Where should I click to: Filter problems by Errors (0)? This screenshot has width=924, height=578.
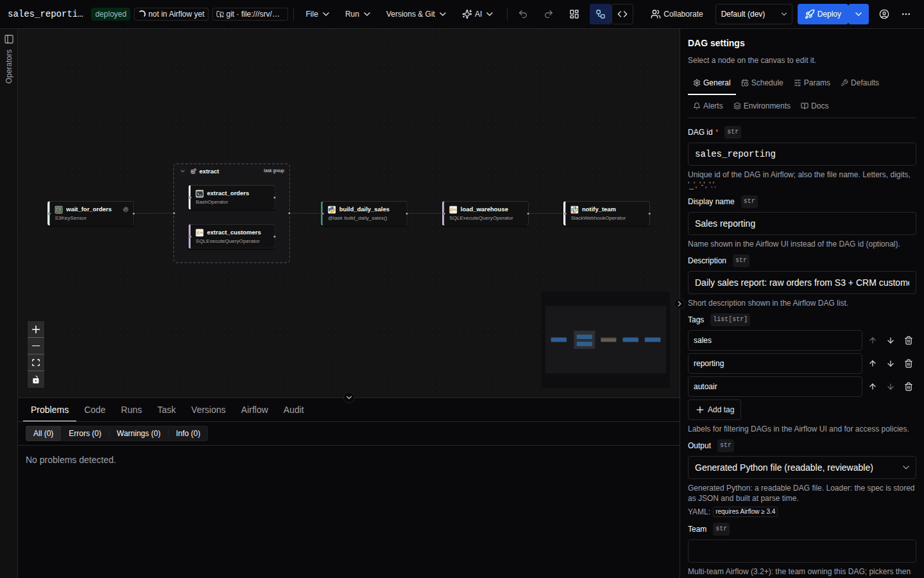[x=85, y=433]
